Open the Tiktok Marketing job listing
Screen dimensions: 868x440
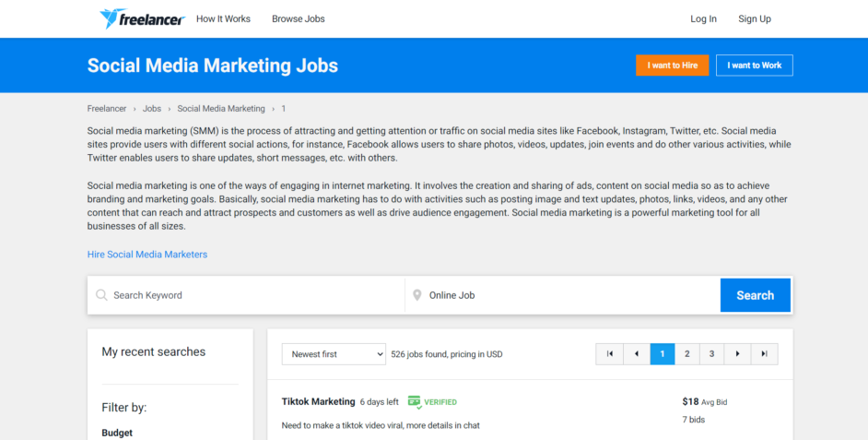(318, 402)
